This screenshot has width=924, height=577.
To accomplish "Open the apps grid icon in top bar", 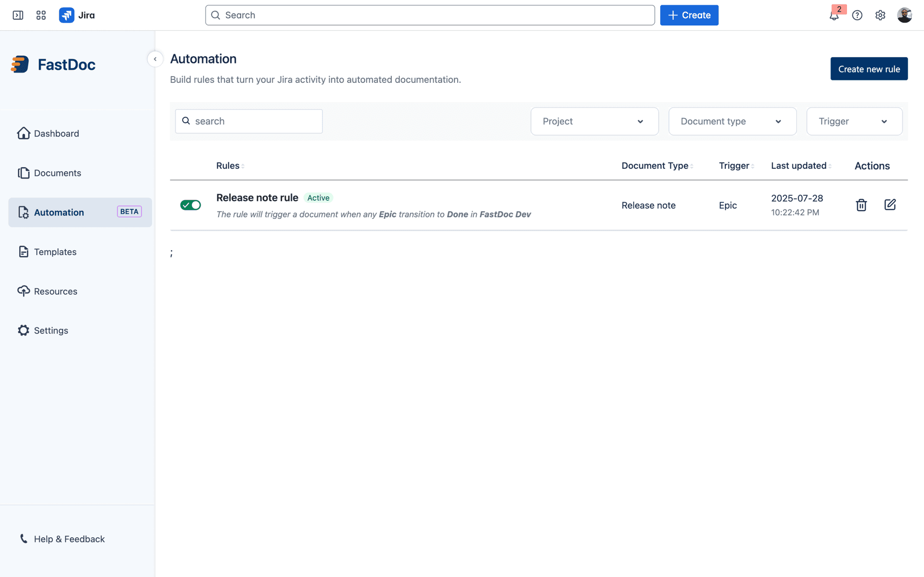I will click(41, 15).
